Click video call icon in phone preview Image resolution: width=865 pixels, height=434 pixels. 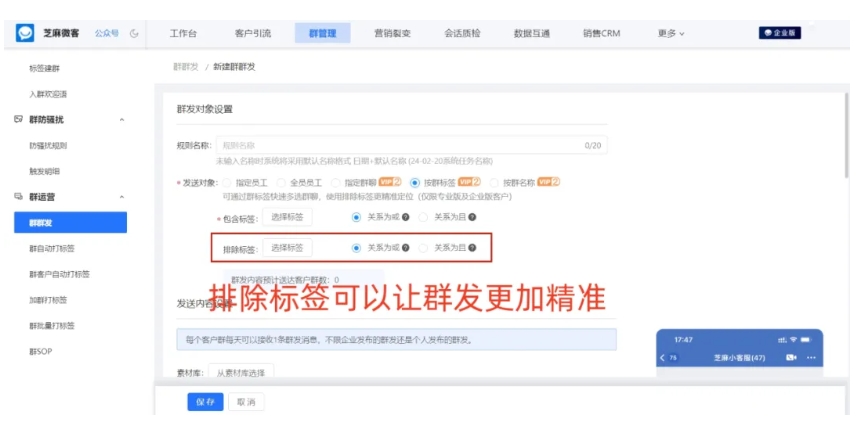click(791, 358)
